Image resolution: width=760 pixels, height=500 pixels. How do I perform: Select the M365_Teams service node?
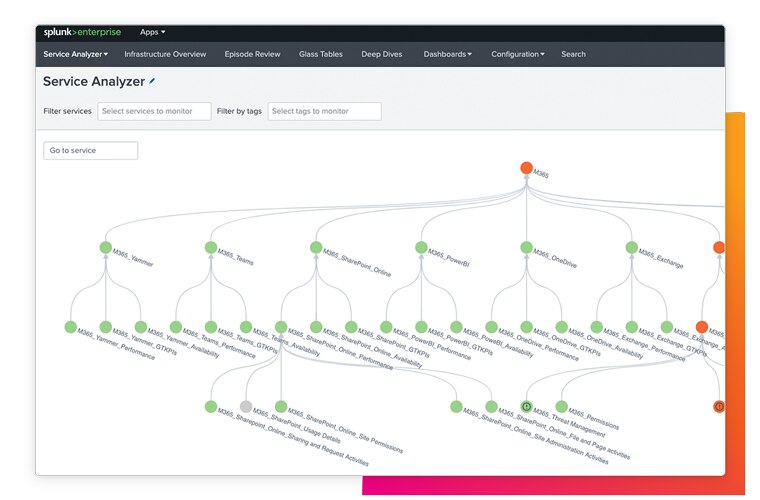[x=211, y=247]
